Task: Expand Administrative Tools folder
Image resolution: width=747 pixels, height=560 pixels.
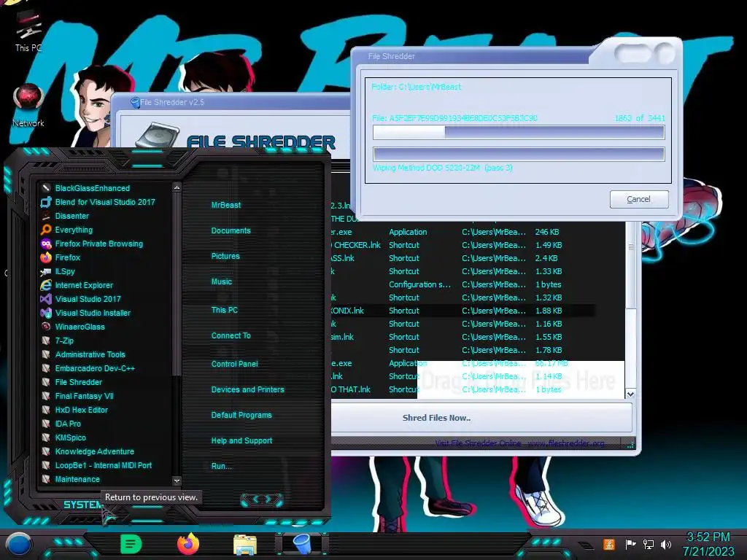Action: (90, 354)
